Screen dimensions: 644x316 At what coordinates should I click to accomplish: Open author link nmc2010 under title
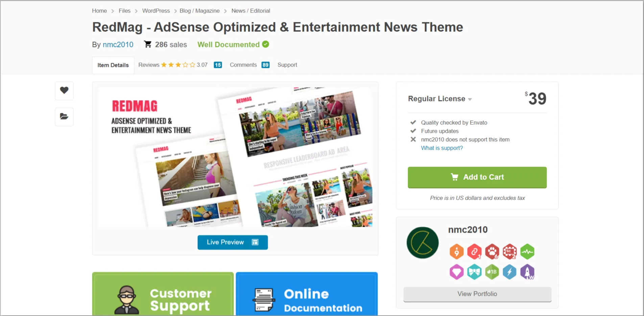pos(118,45)
